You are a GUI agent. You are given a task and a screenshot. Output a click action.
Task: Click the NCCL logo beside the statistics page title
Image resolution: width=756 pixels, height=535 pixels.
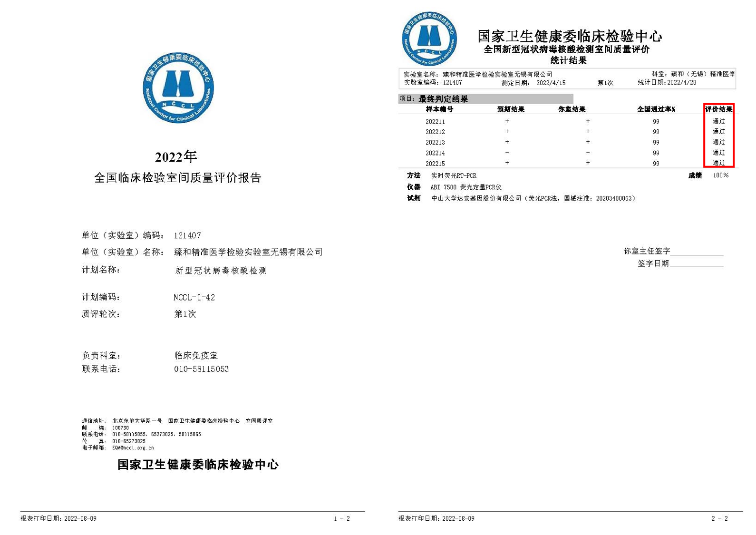pos(429,39)
